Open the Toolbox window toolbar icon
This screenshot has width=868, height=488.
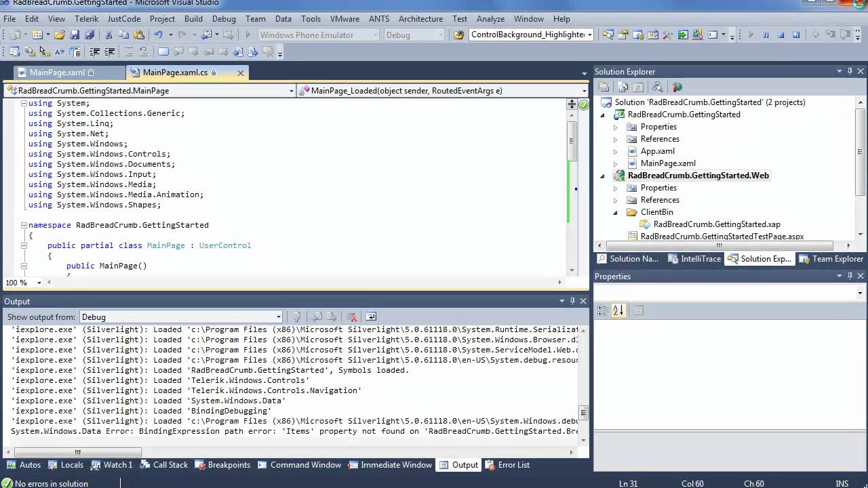tap(667, 35)
